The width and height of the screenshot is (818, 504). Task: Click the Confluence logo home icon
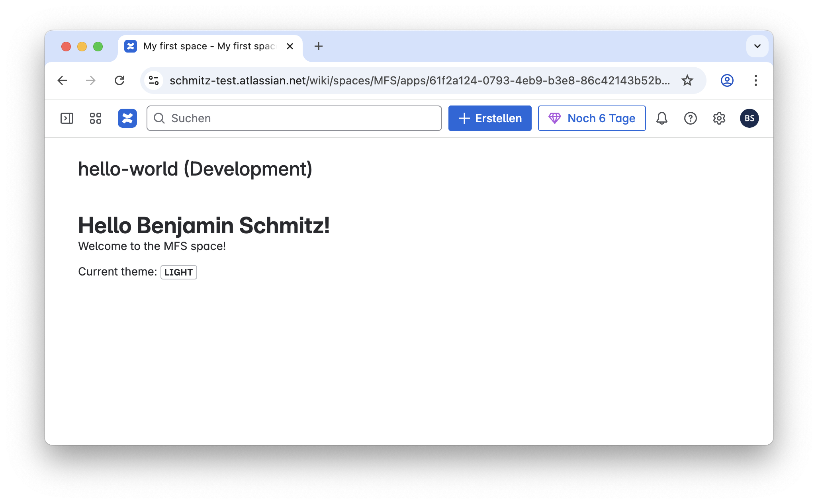click(127, 118)
